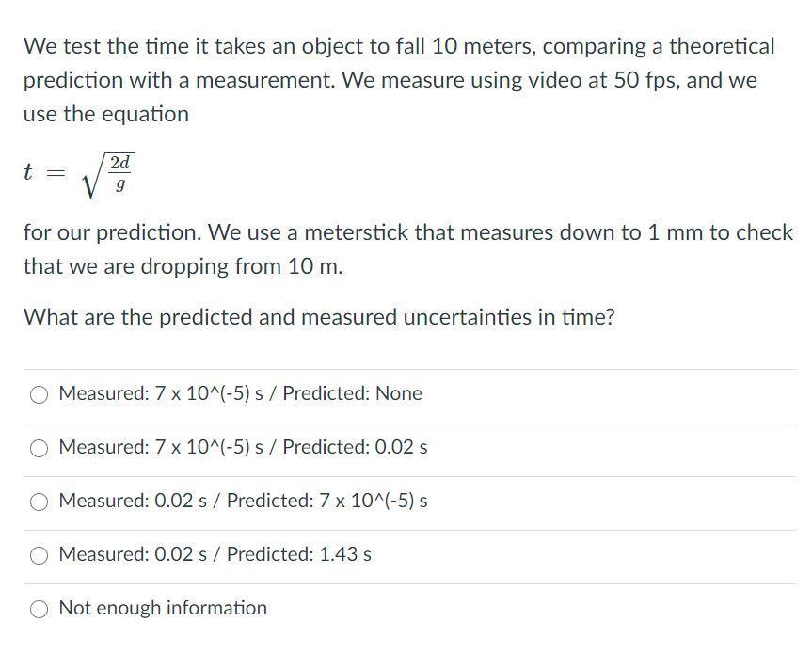Click the rendered square-root equation for t
Screen dimensions: 812x654
point(80,172)
